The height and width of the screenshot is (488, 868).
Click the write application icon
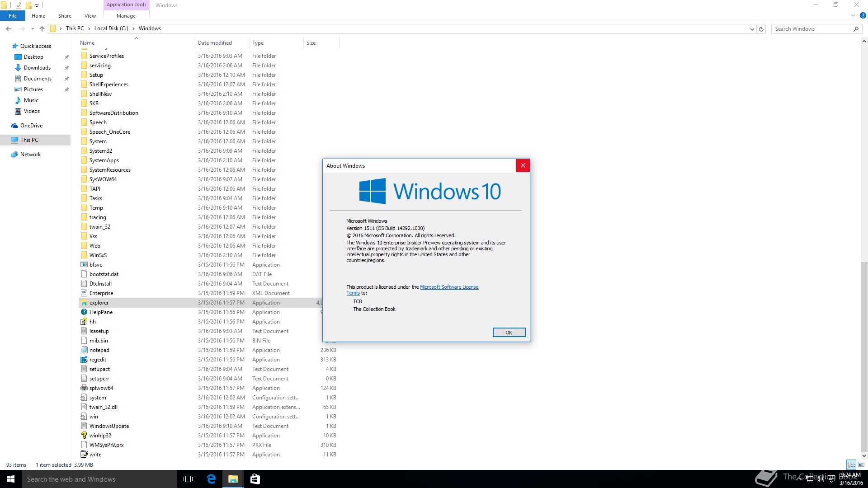pos(84,455)
